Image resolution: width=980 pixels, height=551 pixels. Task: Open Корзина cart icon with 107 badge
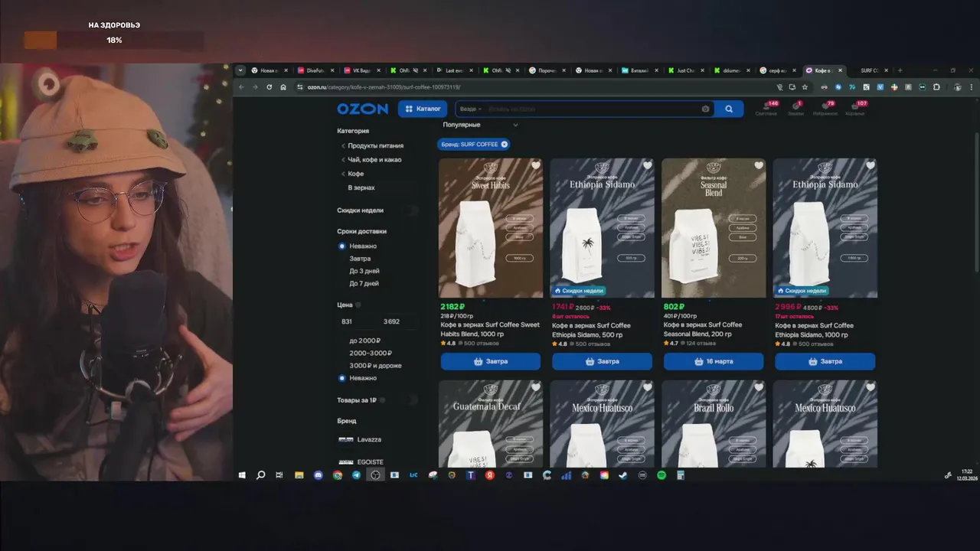click(855, 108)
